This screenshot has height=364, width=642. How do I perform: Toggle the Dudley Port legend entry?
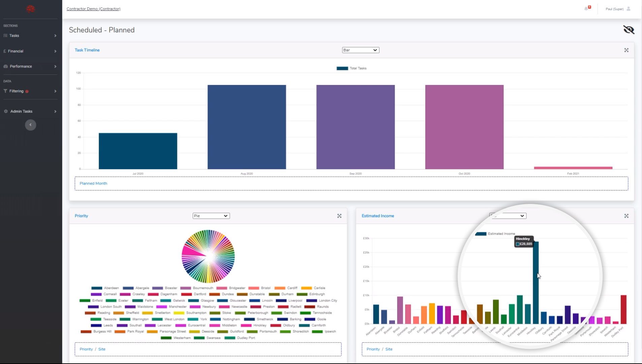[x=240, y=338]
